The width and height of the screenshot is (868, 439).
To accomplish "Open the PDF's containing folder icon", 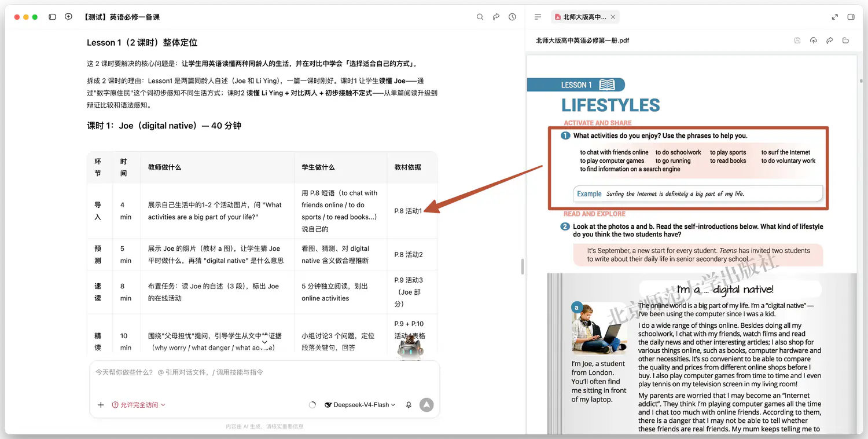I will click(845, 41).
